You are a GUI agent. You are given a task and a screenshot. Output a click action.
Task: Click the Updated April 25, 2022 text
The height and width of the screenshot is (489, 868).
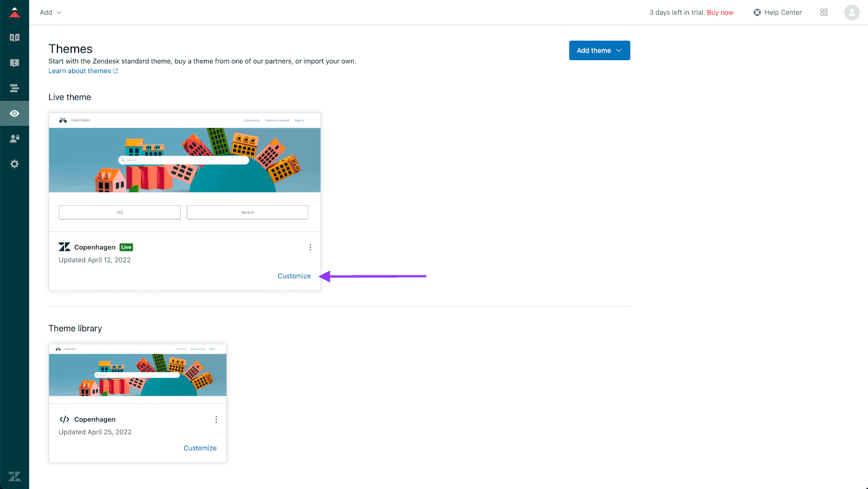[x=95, y=432]
